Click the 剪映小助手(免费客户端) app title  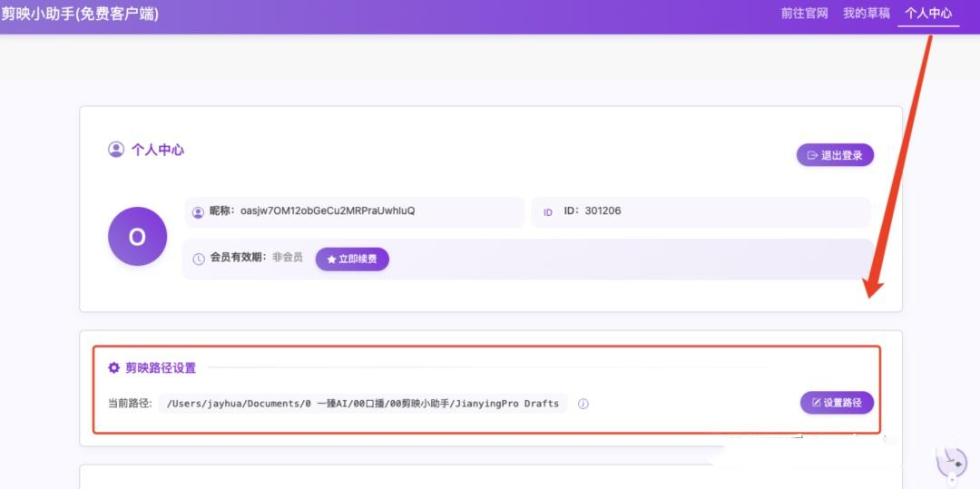tap(79, 13)
